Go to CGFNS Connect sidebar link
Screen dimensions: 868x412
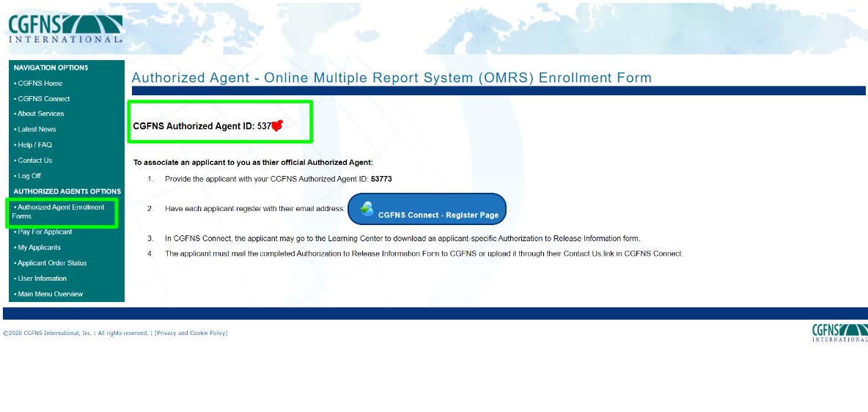[44, 98]
